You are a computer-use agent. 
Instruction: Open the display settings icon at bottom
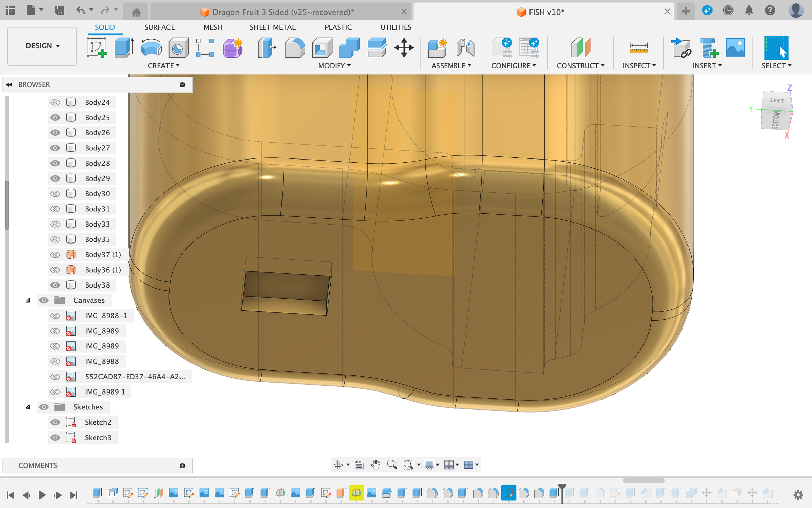tap(430, 465)
